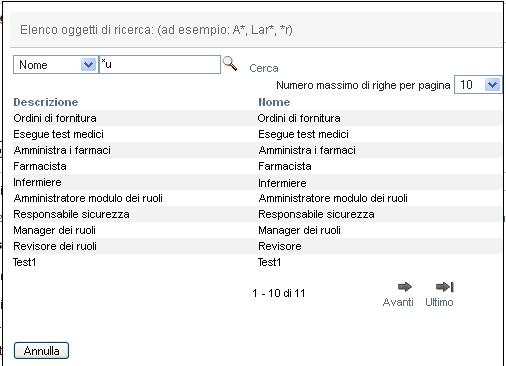The height and width of the screenshot is (366, 506).
Task: Choose the Test1 entry
Action: 257,262
